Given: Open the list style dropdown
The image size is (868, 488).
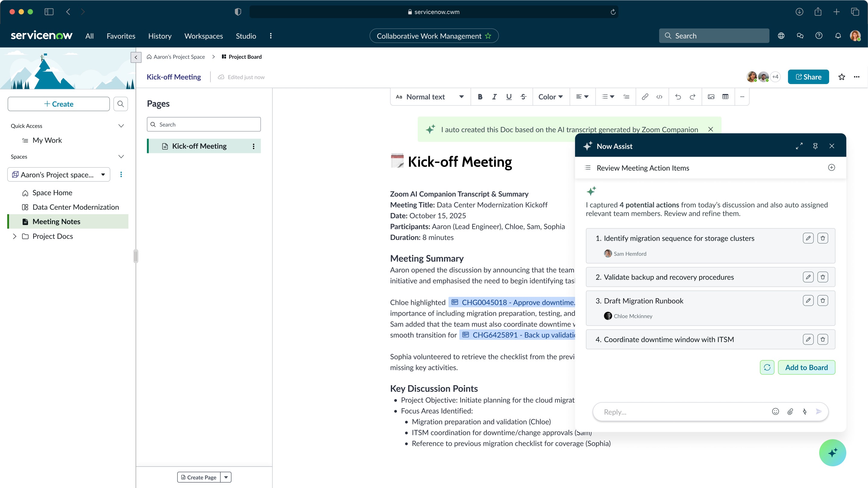Looking at the screenshot, I should [608, 97].
